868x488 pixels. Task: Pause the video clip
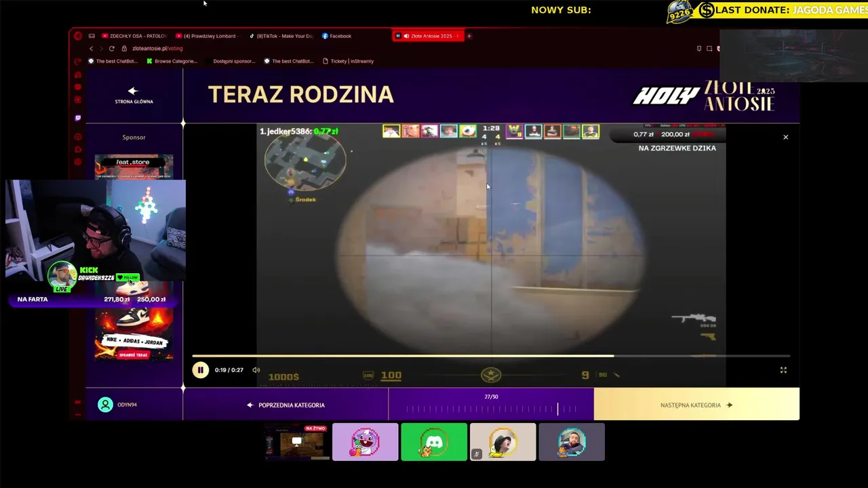pos(200,370)
